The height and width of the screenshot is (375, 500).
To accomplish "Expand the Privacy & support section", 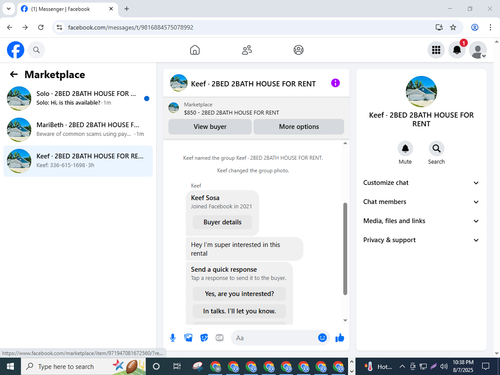I will tap(421, 240).
